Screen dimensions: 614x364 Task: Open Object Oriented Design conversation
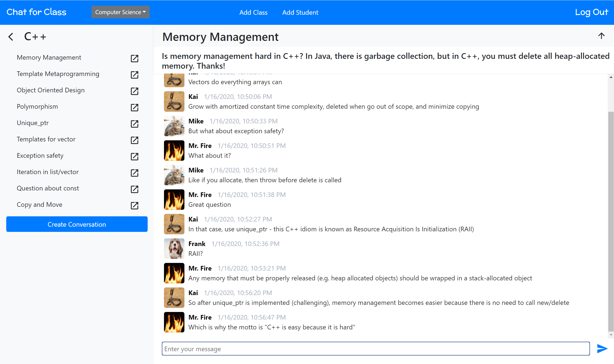point(51,90)
